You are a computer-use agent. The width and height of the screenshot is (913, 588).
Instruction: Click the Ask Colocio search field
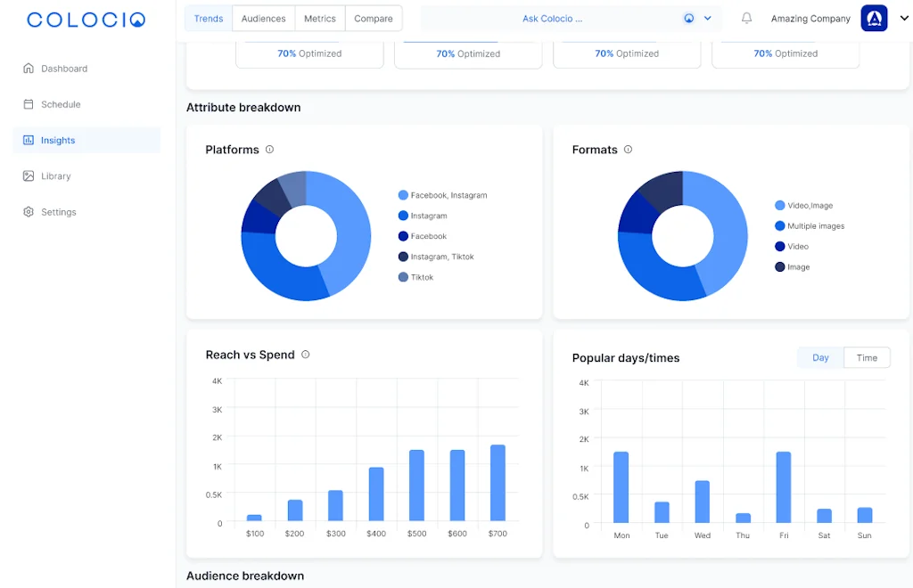(552, 19)
